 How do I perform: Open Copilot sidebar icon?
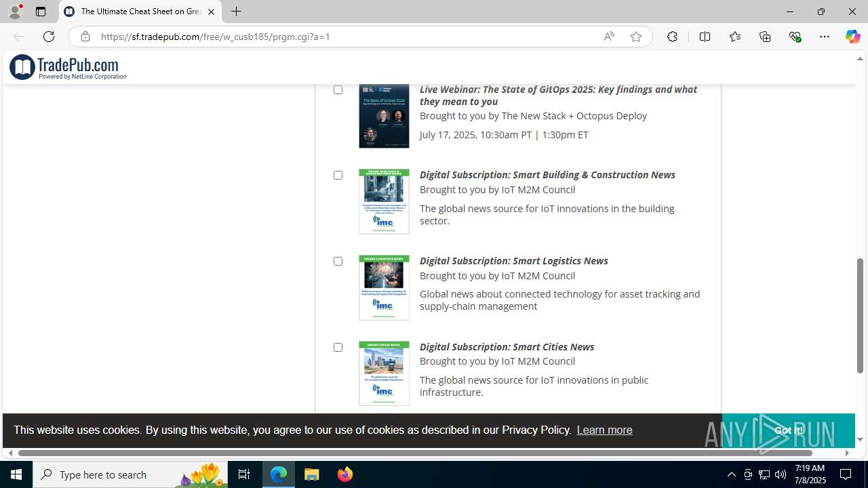[852, 37]
